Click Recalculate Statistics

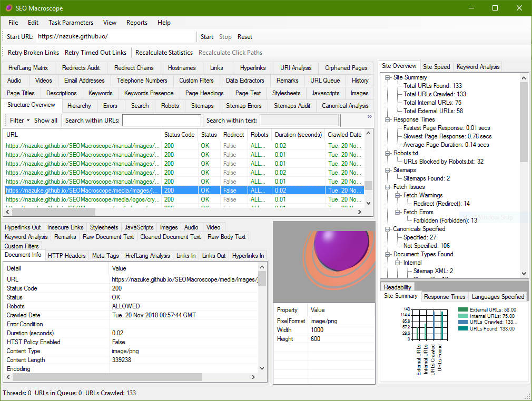164,53
